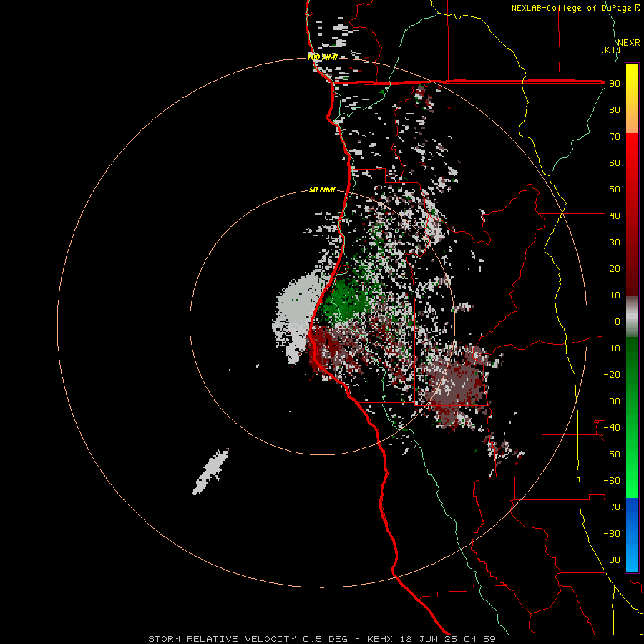Click the [KT] units label above the color scale
The image size is (644, 644).
[610, 49]
